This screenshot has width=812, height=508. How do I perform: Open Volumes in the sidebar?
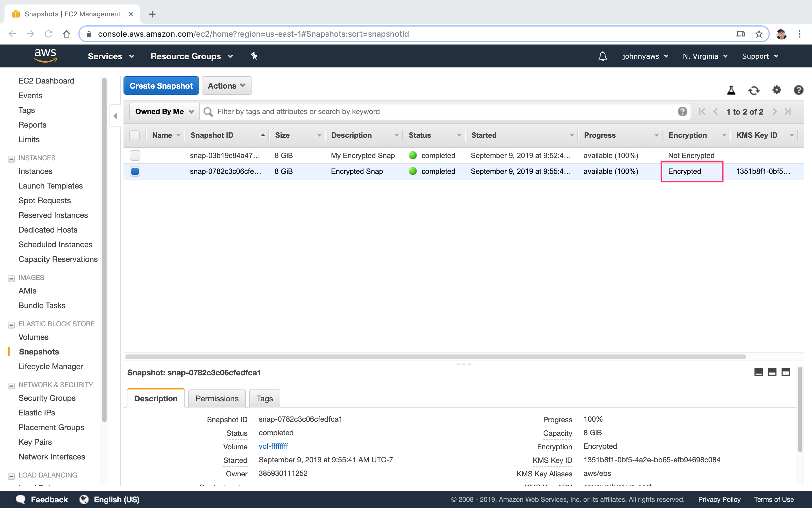[x=34, y=337]
